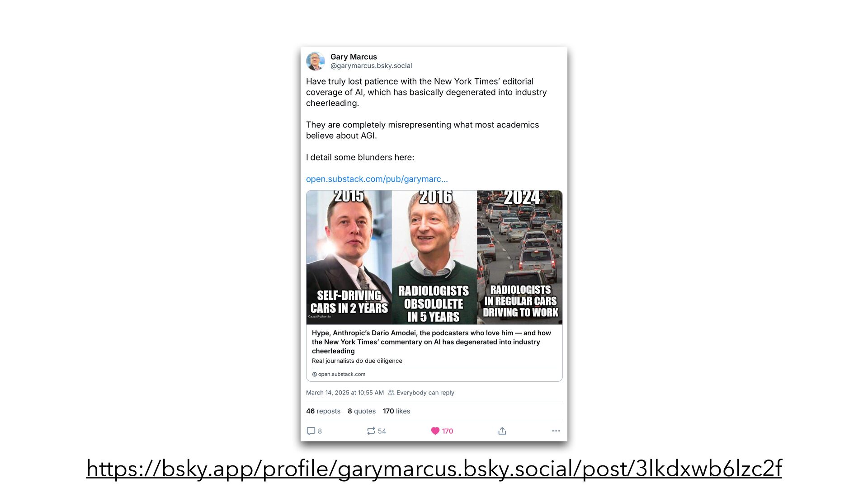Click the March 14, 2025 timestamp

(x=345, y=393)
